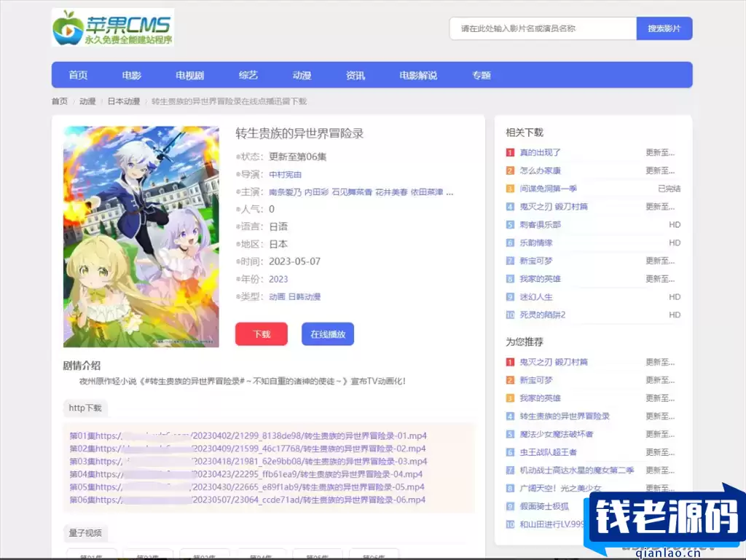Screen dimensions: 746x560
Task: Open the 2023 year link
Action: coord(278,279)
